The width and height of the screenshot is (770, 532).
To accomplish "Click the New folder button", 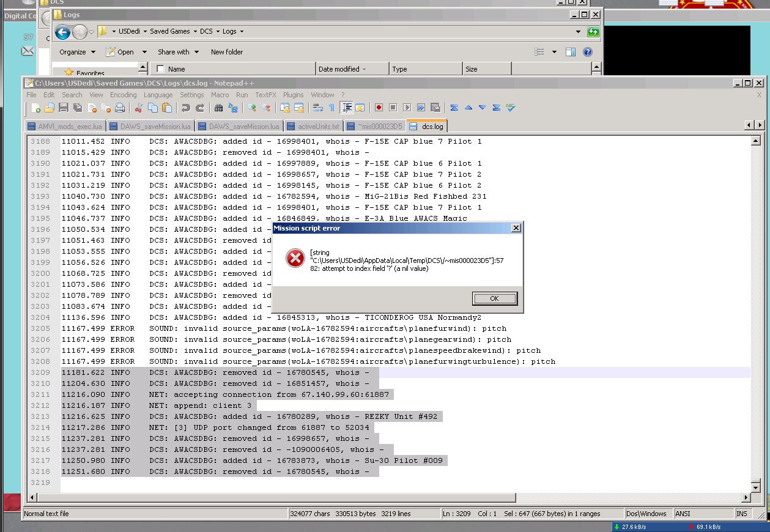I will click(227, 52).
